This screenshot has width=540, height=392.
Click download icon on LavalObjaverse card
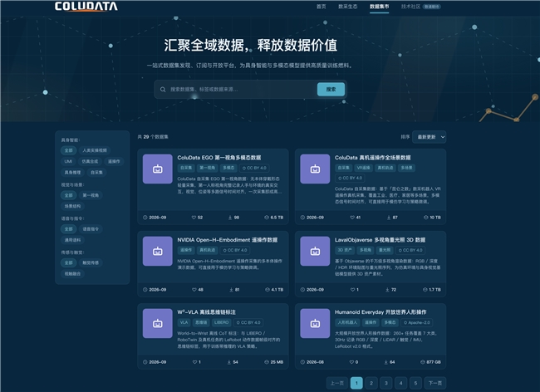pyautogui.click(x=387, y=290)
